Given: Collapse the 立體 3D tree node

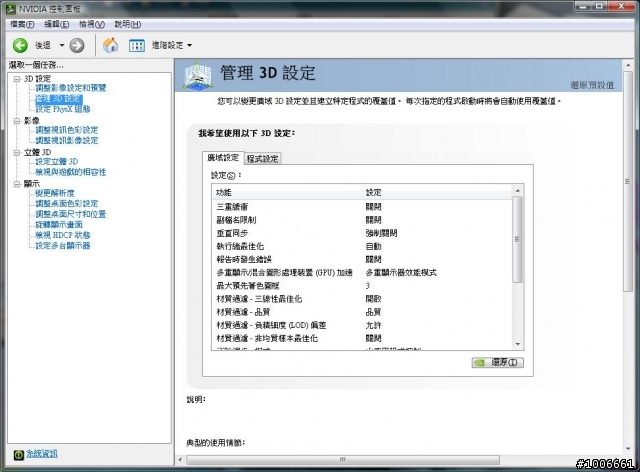Looking at the screenshot, I should click(x=17, y=152).
